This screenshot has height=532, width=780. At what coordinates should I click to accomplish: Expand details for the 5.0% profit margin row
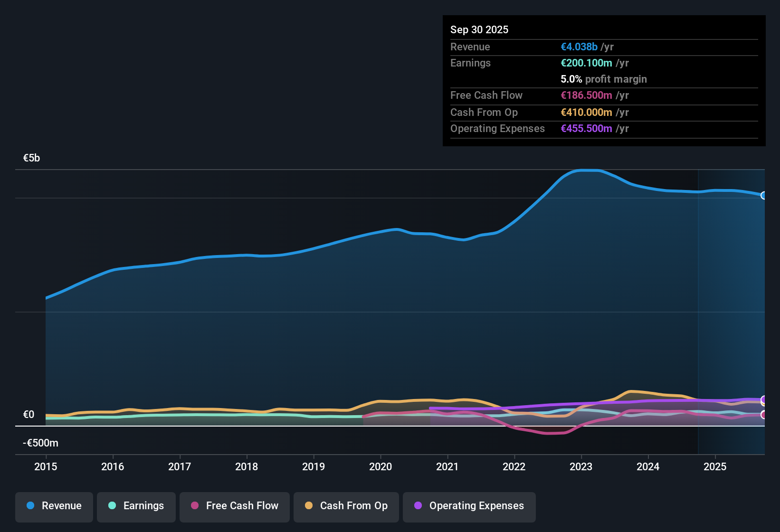[x=603, y=79]
